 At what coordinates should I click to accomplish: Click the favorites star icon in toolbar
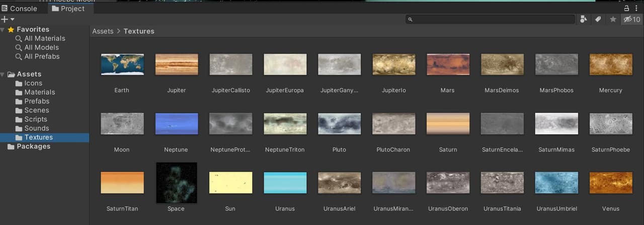pyautogui.click(x=613, y=19)
